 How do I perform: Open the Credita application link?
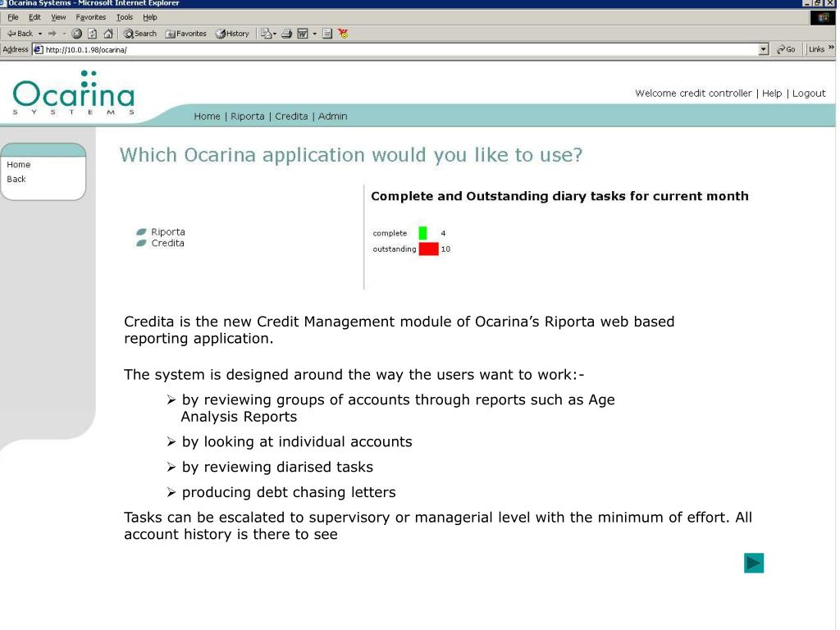pyautogui.click(x=167, y=243)
